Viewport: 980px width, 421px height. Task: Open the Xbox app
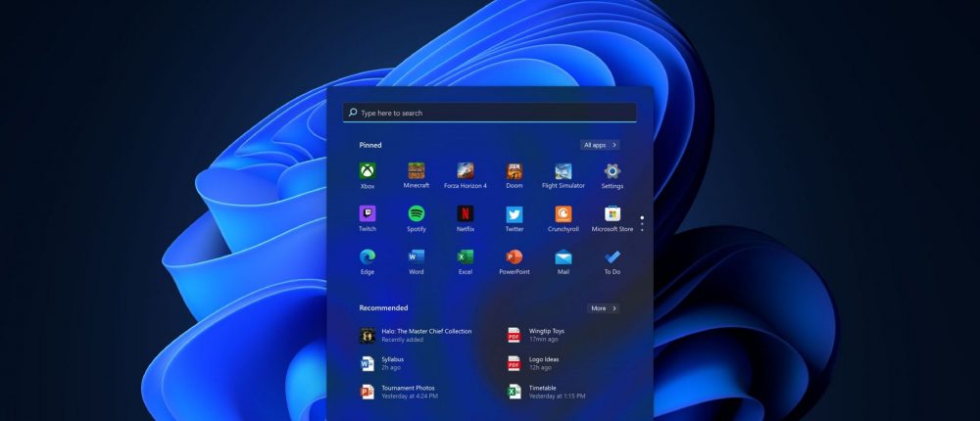[367, 172]
